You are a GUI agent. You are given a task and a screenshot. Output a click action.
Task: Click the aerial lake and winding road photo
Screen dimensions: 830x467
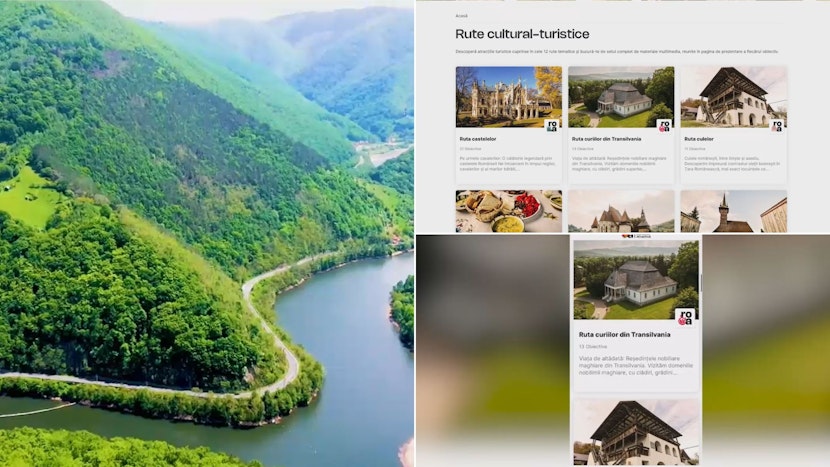[x=206, y=234]
